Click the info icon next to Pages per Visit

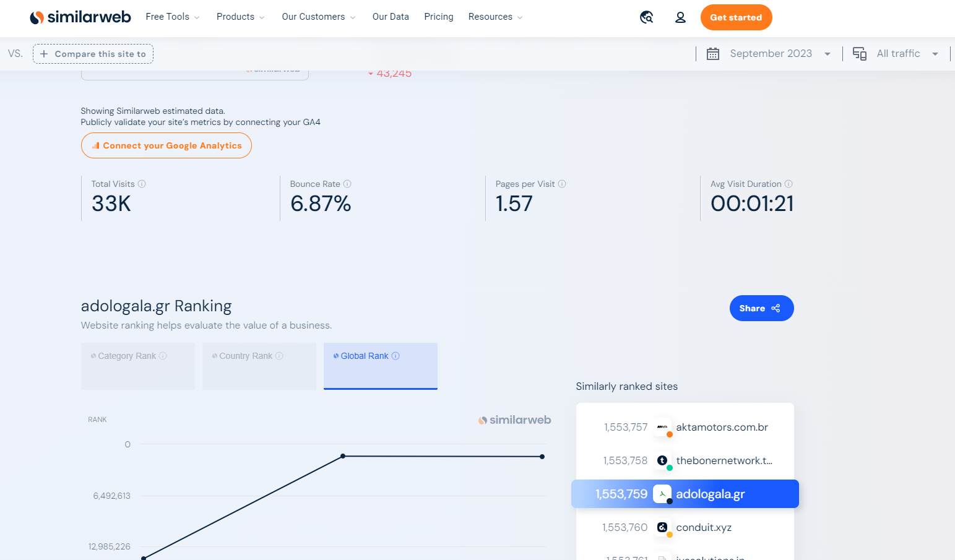tap(562, 184)
